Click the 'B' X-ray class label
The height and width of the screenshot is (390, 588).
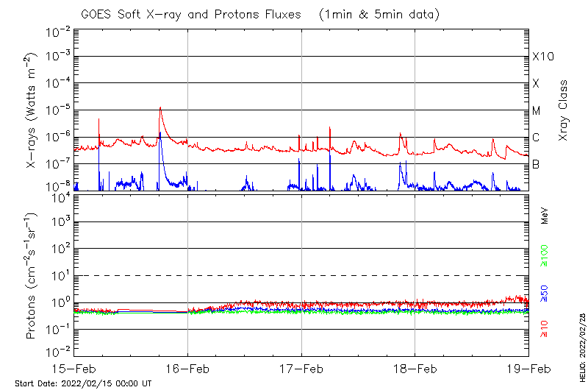[x=536, y=165]
